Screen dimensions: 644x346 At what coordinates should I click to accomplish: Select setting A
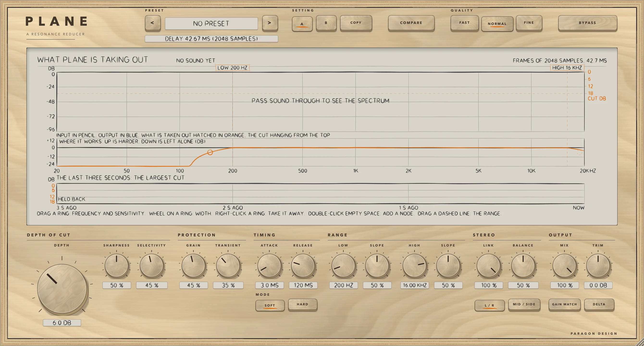[x=302, y=24]
